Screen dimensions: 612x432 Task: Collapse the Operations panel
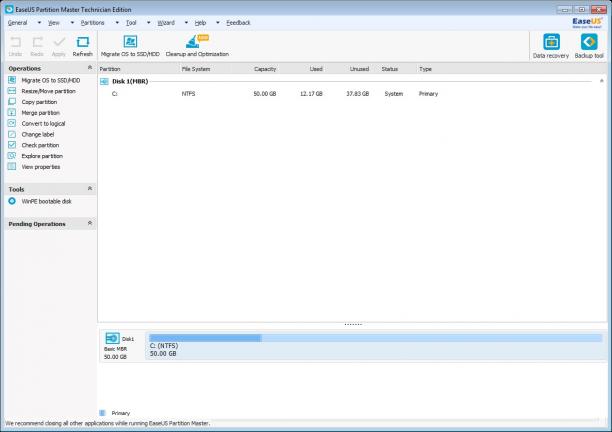pyautogui.click(x=90, y=68)
